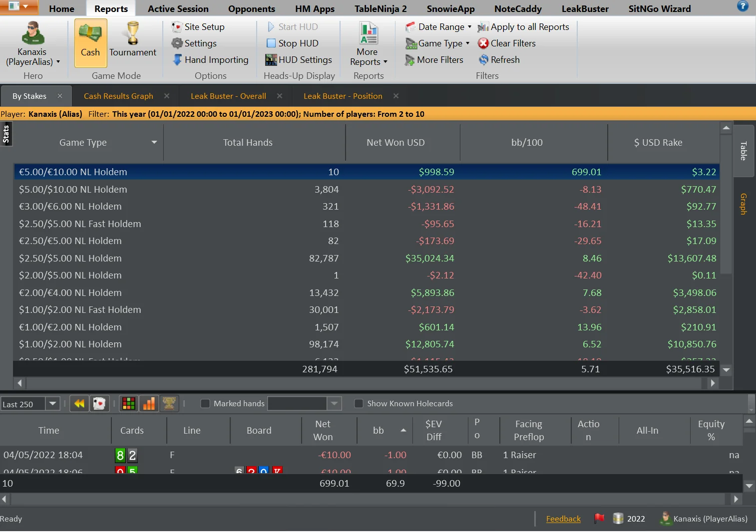Click Apply to all Reports
This screenshot has height=532, width=756.
[524, 27]
